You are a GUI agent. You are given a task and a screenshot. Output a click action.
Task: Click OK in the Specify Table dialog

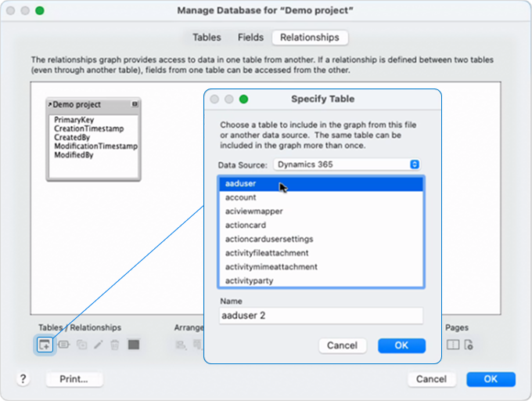(x=401, y=345)
